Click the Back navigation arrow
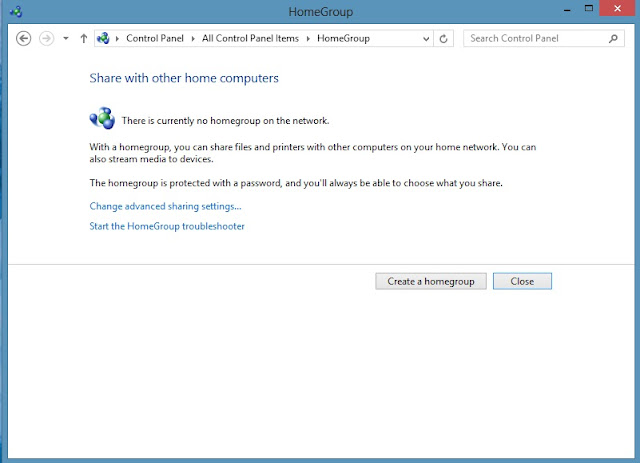 [x=23, y=38]
